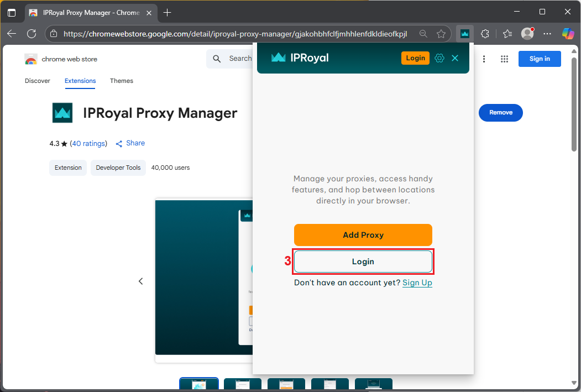Open the 40 ratings link
This screenshot has height=392, width=581.
88,143
